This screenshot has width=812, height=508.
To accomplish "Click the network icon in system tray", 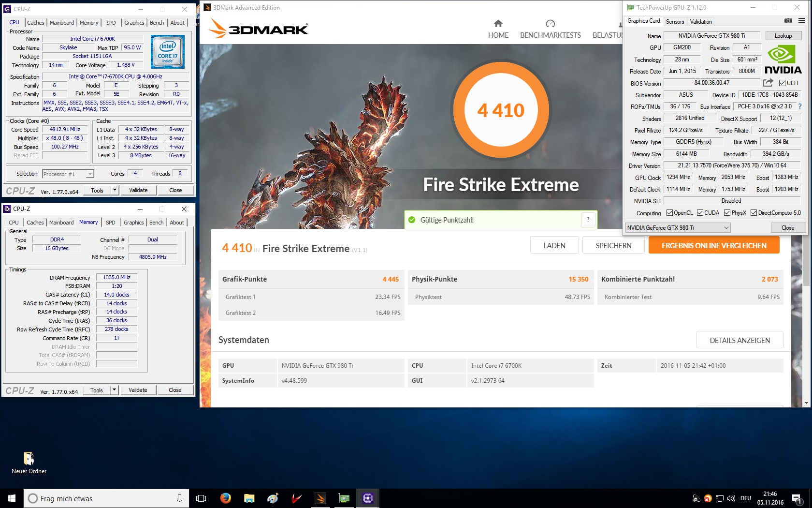I will (720, 498).
